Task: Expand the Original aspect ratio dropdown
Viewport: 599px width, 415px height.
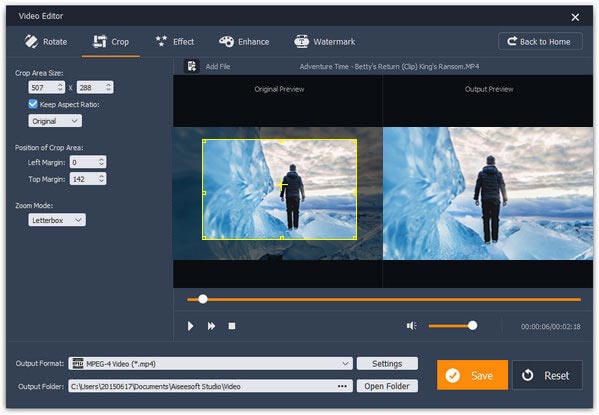Action: point(55,121)
